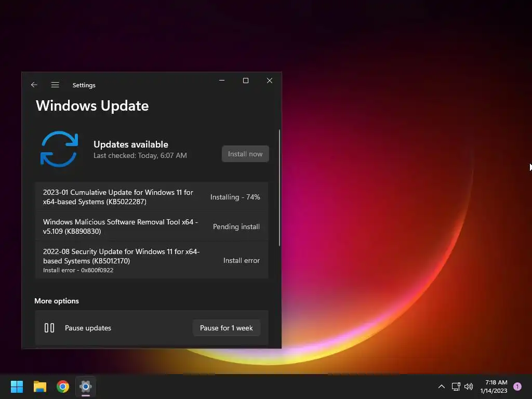
Task: Click the Settings gear taskbar icon
Action: click(x=86, y=387)
